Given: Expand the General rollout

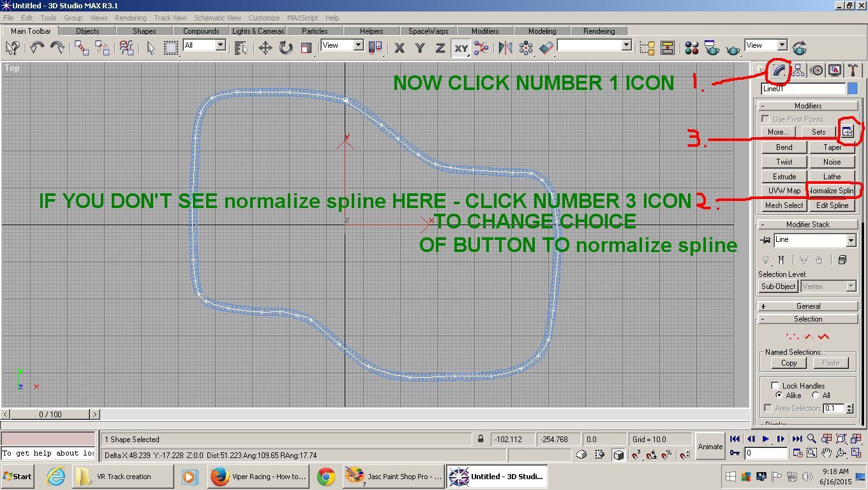Looking at the screenshot, I should (x=807, y=306).
